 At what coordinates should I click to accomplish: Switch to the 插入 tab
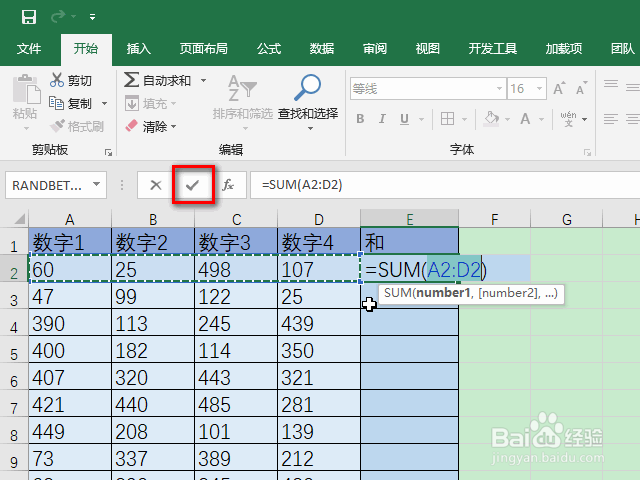tap(139, 49)
